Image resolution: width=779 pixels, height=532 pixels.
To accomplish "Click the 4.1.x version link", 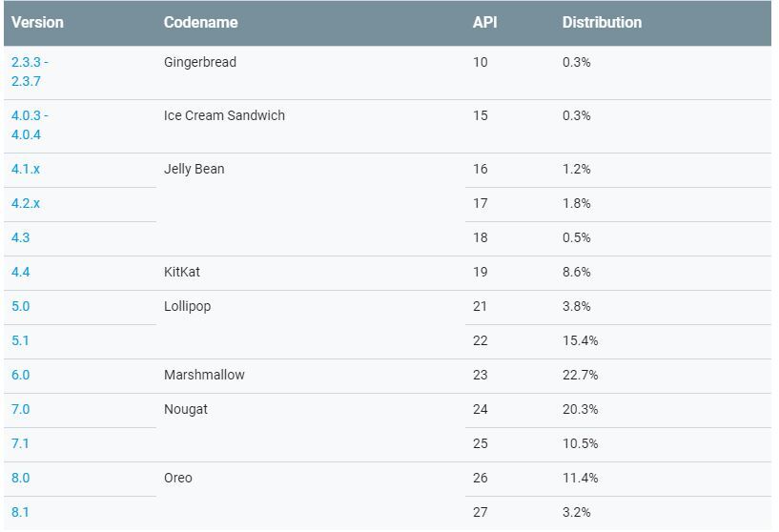I will 26,169.
